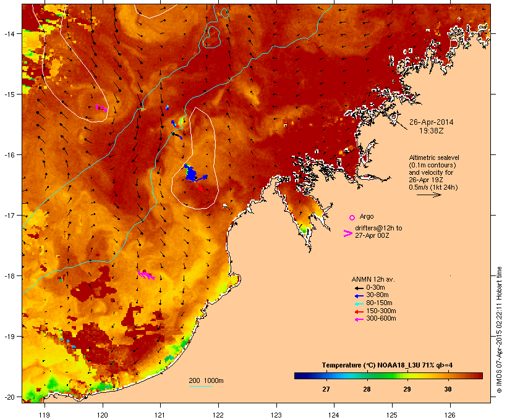Click the 30-80m depth label
Image resolution: width=507 pixels, height=420 pixels.
[377, 295]
